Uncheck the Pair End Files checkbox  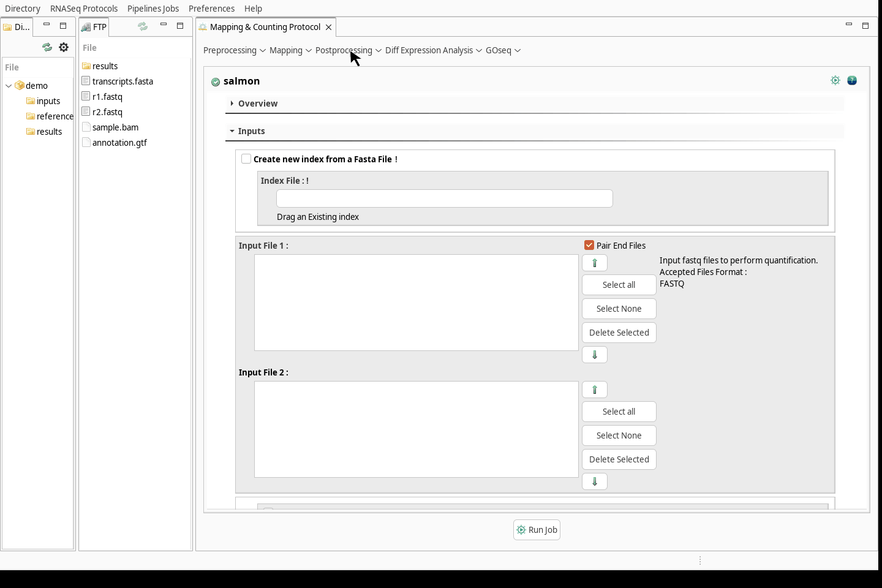point(589,245)
